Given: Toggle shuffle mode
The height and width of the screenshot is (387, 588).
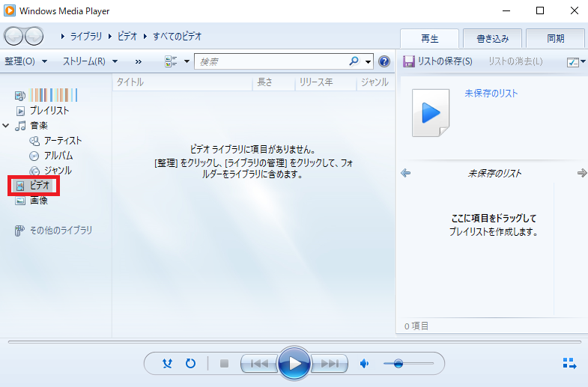Looking at the screenshot, I should coord(167,363).
